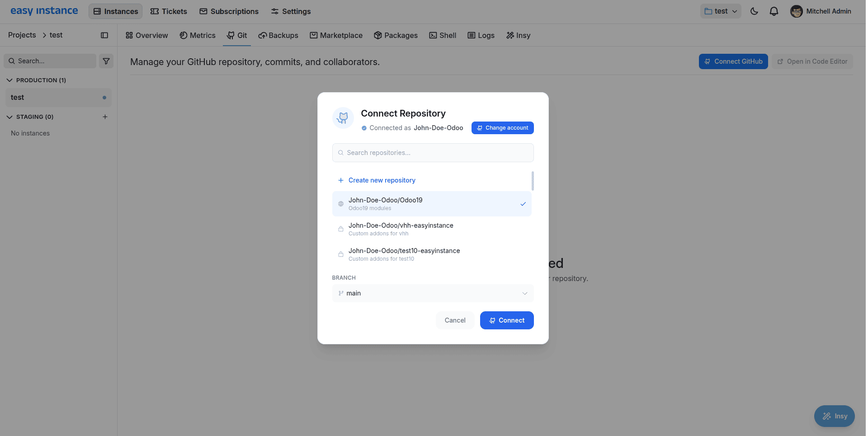Click the repository list scrollbar
The image size is (868, 436).
[533, 181]
